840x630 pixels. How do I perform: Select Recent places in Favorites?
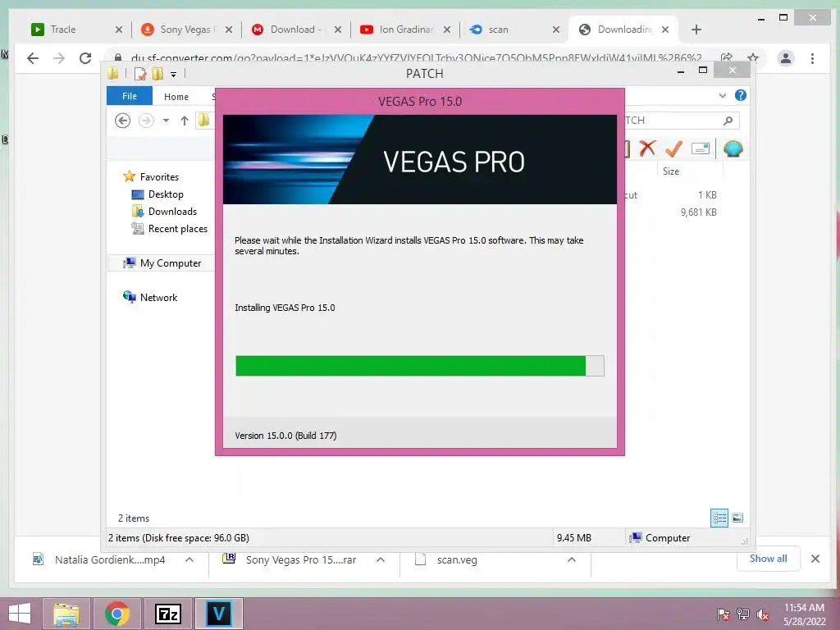pos(177,228)
